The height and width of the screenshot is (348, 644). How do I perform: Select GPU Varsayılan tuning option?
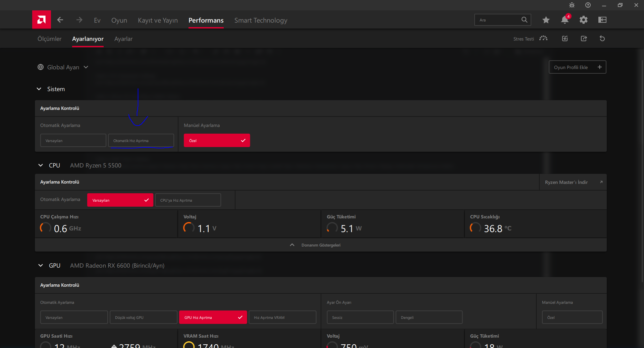tap(74, 317)
